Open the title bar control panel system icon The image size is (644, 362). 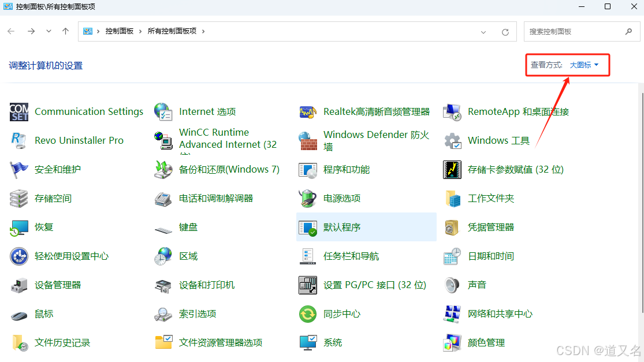point(8,6)
